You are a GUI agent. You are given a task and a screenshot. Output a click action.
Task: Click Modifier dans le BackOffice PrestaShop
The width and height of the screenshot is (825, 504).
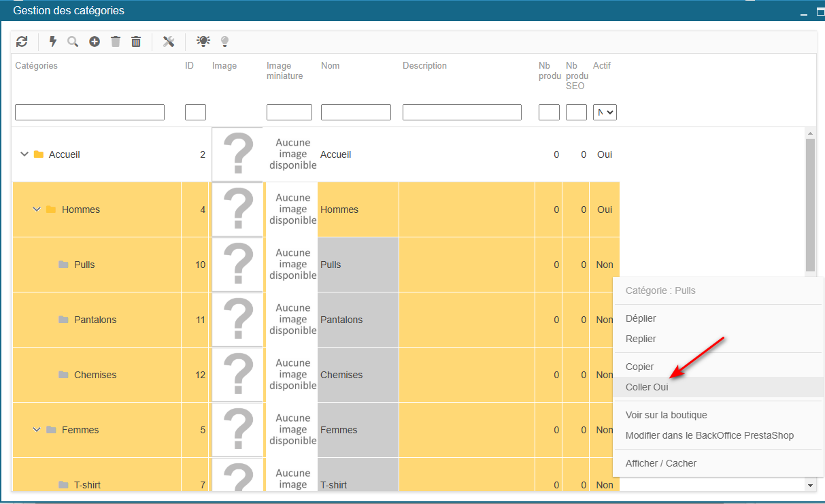click(x=709, y=435)
